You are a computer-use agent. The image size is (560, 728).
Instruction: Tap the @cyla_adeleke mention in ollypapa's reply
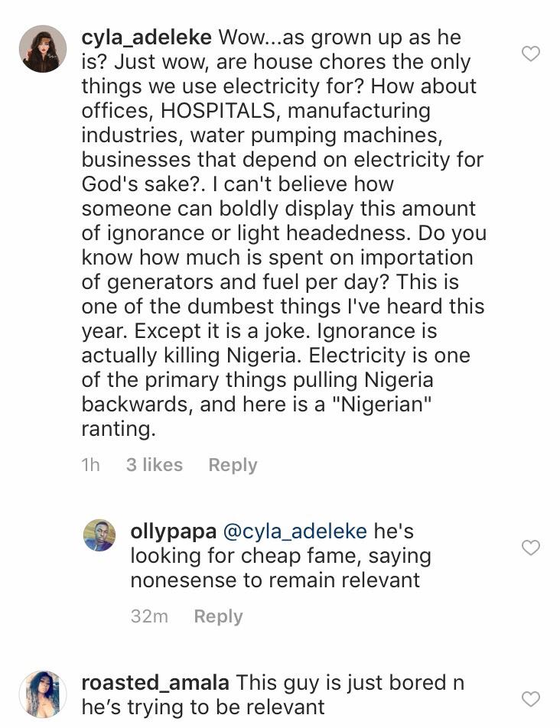point(294,531)
